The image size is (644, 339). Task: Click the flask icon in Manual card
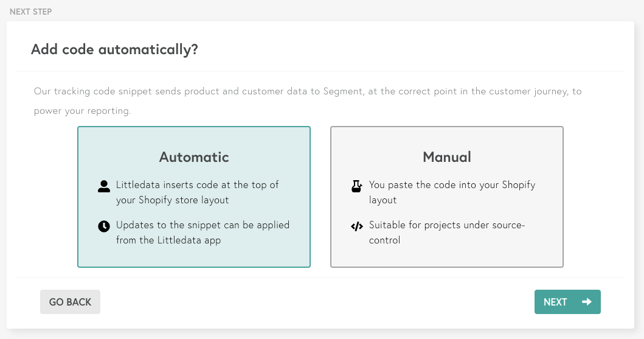point(357,186)
